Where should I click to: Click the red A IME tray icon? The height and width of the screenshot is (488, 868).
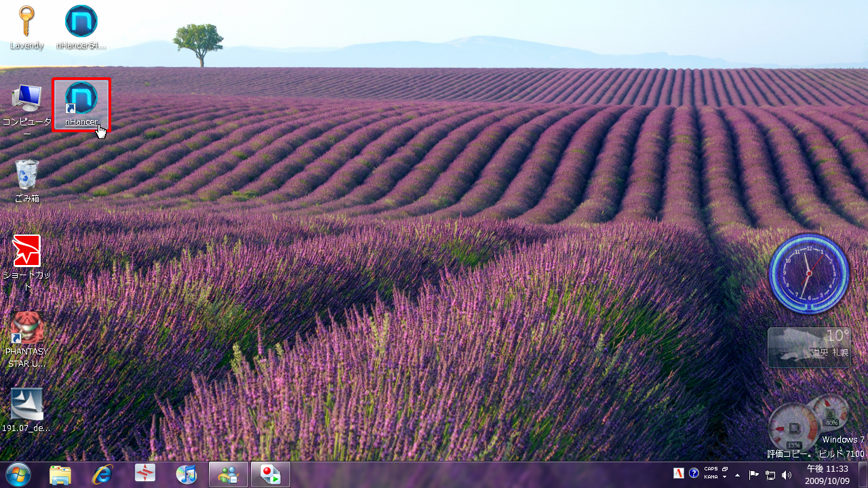point(678,473)
